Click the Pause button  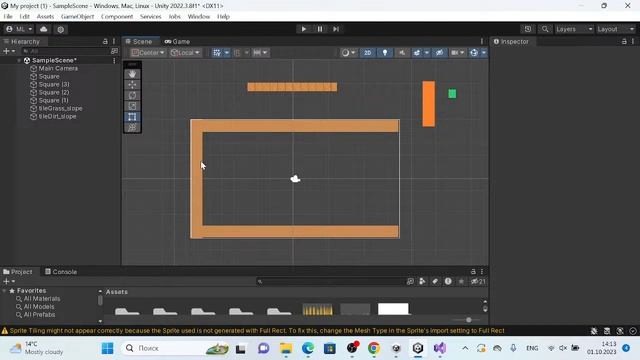pos(320,29)
